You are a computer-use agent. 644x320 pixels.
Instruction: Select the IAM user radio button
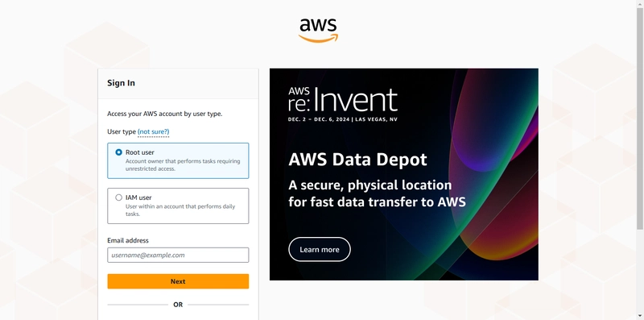118,197
